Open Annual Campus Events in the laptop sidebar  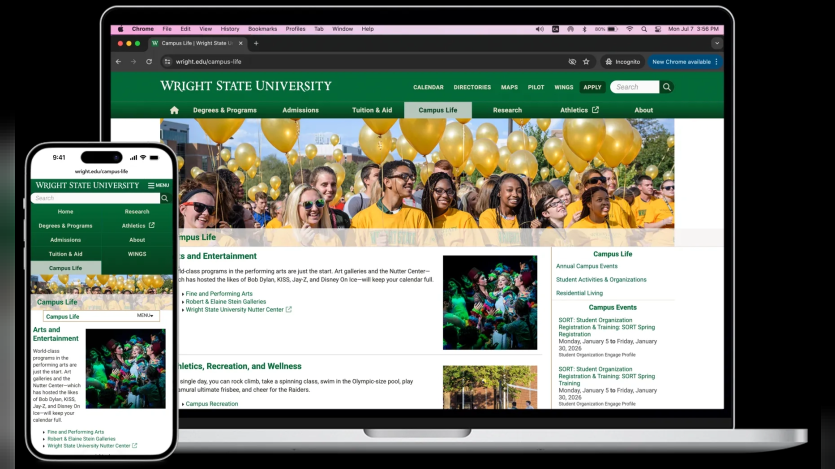point(587,266)
